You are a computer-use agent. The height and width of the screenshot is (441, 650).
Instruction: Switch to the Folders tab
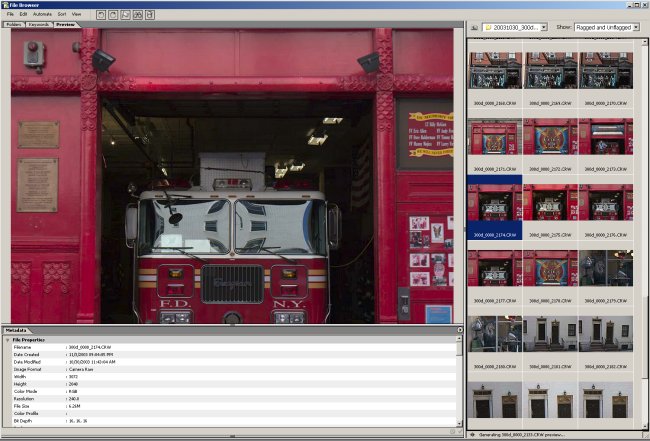click(x=14, y=24)
